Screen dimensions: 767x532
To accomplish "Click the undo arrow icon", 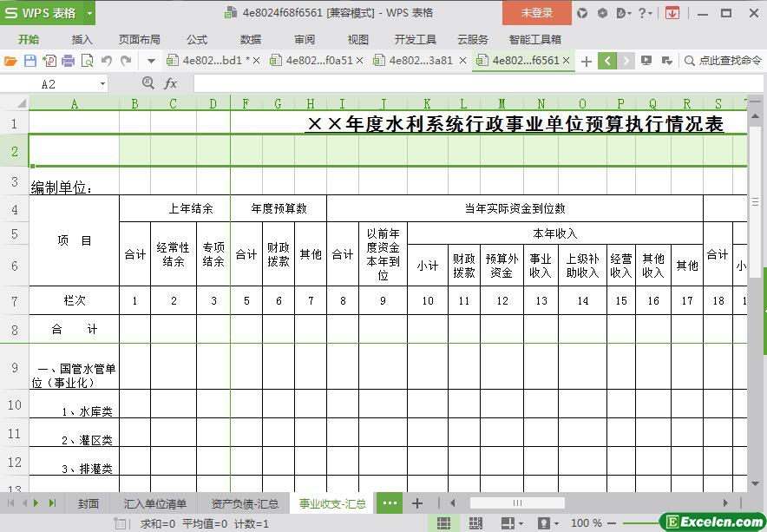I will click(x=107, y=61).
